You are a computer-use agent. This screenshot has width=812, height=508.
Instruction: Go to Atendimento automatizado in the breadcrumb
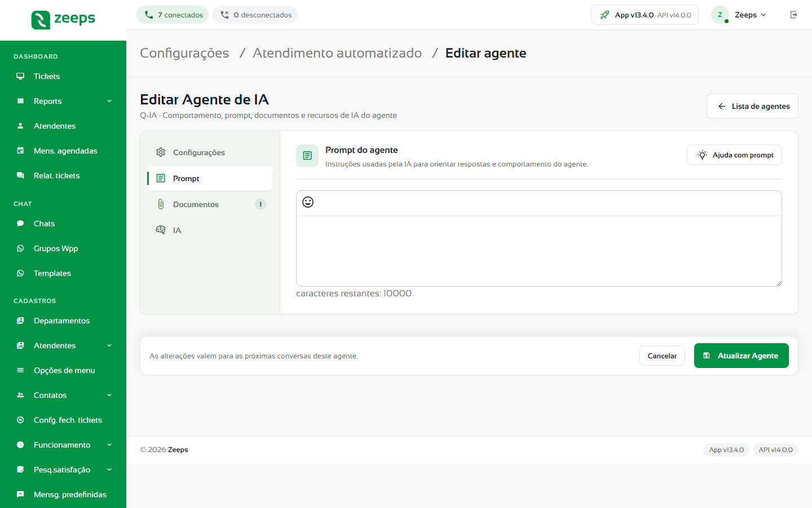pos(337,53)
